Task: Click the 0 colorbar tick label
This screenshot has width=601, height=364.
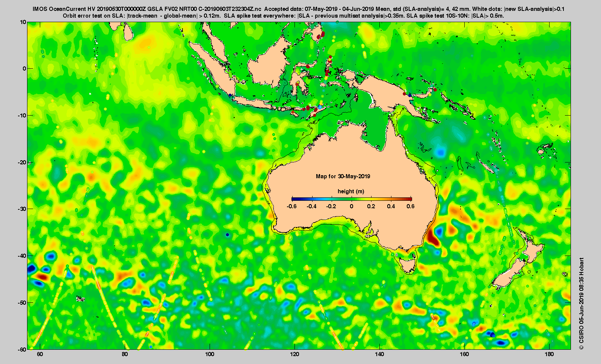Action: (x=352, y=206)
